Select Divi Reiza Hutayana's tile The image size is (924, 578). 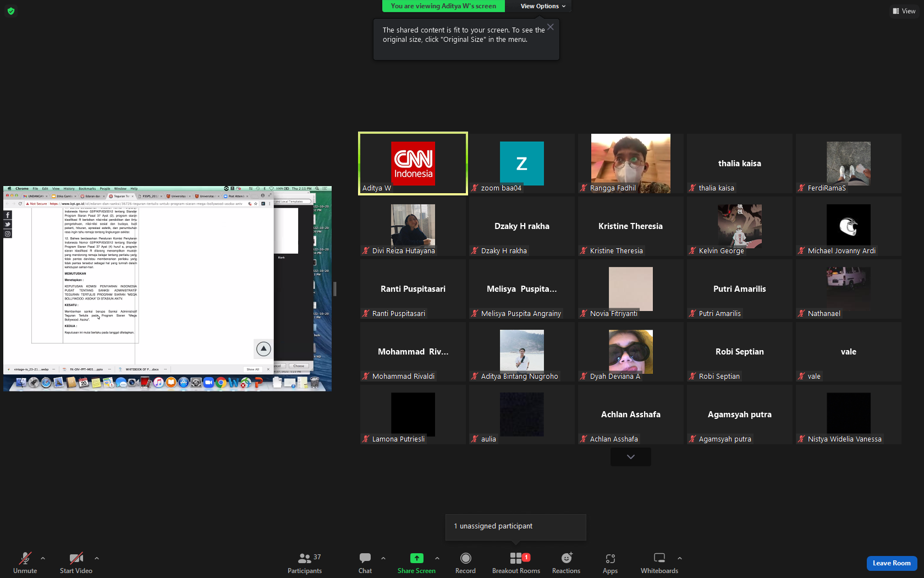(413, 226)
